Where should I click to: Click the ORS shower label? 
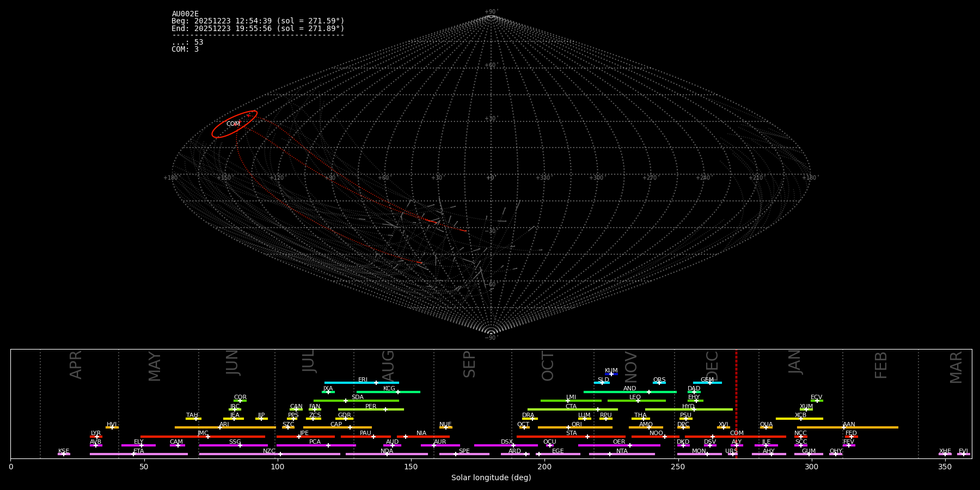[659, 380]
